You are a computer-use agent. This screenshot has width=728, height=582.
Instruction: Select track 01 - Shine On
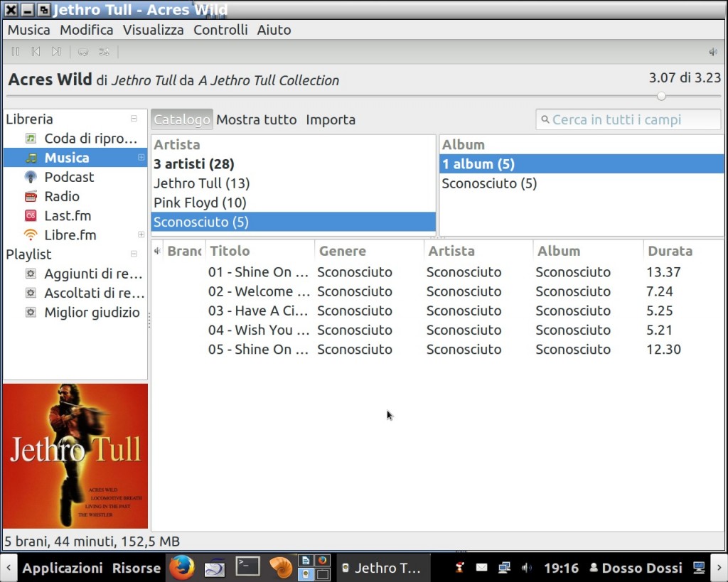click(437, 272)
